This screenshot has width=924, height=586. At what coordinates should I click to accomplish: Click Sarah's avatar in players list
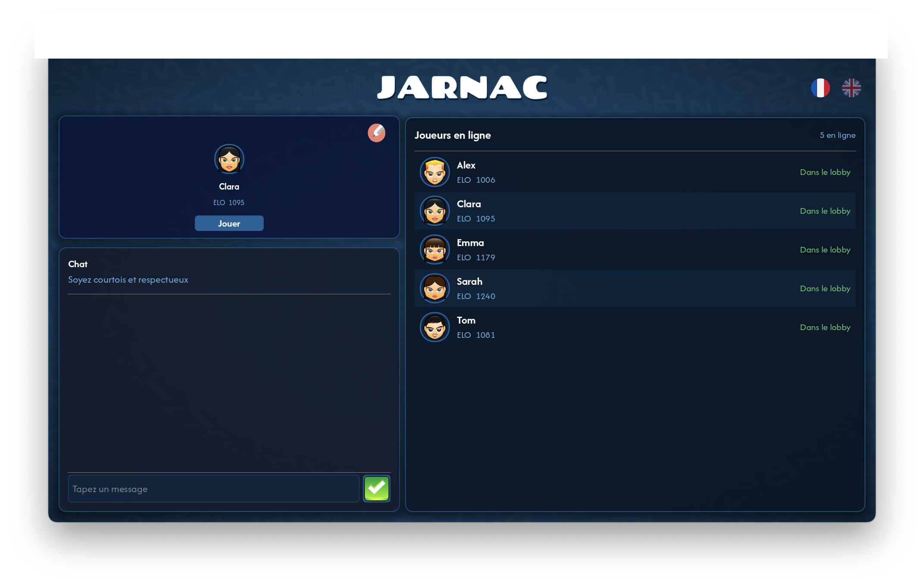(434, 288)
